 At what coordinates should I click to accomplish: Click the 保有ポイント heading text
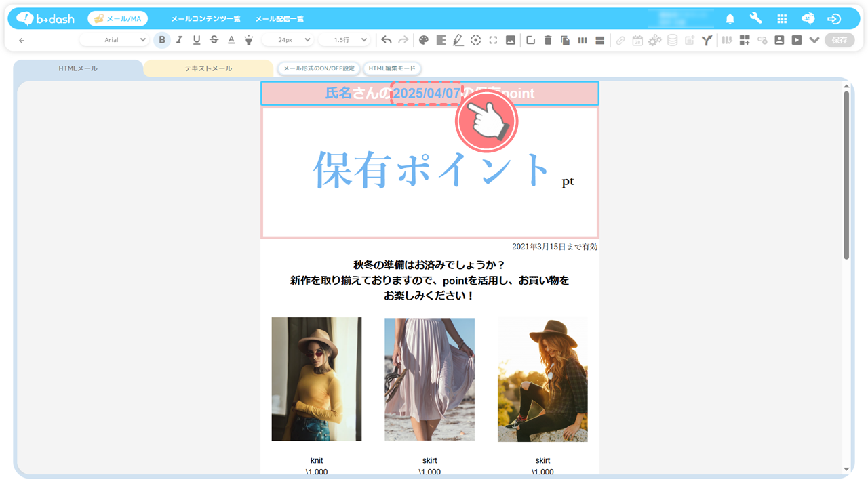tap(431, 169)
